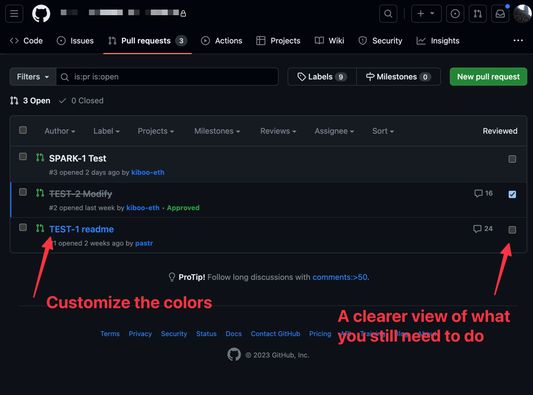Toggle the select-all checkbox in list header
Viewport: 533px width, 395px height.
[23, 130]
